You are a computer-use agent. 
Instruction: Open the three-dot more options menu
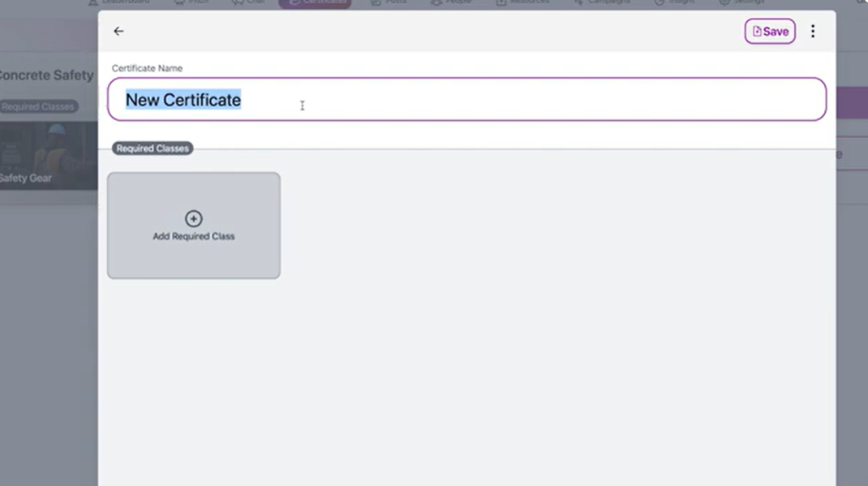(x=813, y=31)
